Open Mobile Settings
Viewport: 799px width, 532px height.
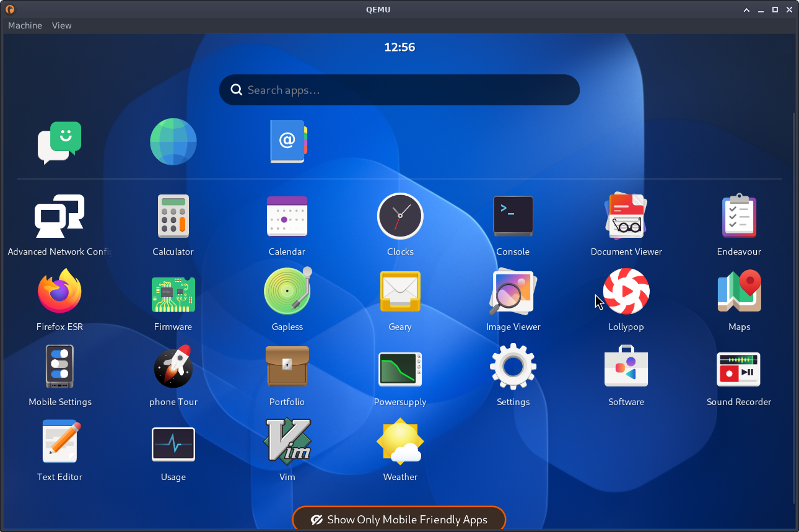(59, 366)
